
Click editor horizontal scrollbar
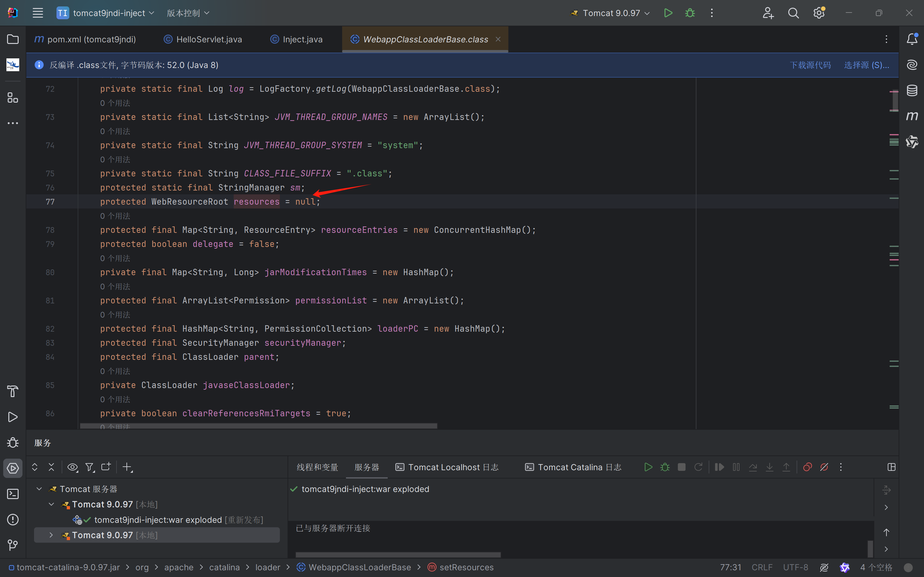[x=258, y=426]
